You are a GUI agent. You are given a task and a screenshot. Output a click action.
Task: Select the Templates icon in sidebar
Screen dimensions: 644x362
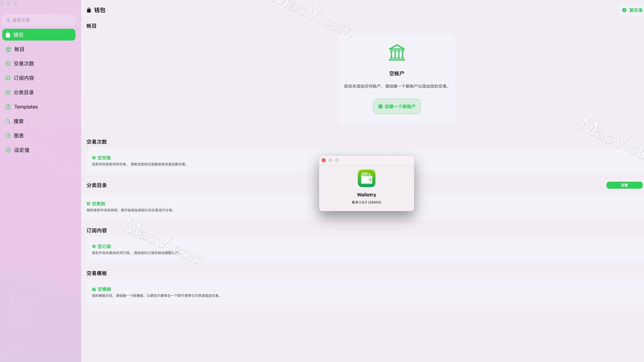8,107
